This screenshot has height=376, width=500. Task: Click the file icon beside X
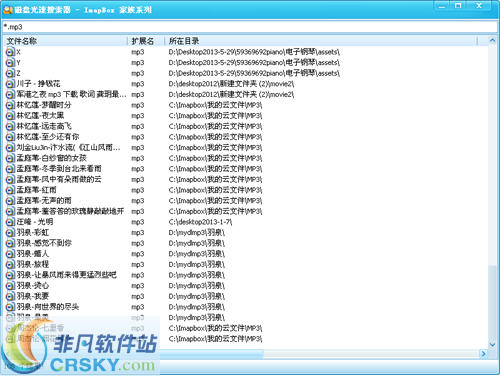pyautogui.click(x=10, y=52)
